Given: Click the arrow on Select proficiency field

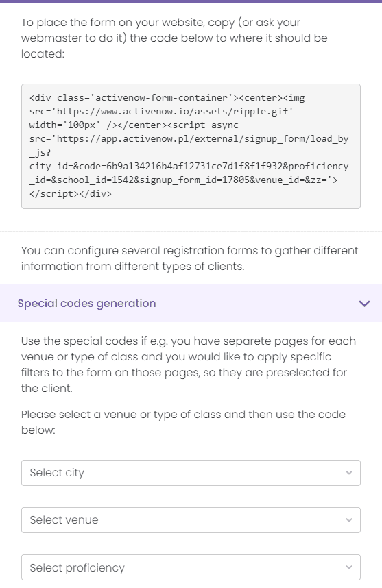Looking at the screenshot, I should (x=349, y=567).
